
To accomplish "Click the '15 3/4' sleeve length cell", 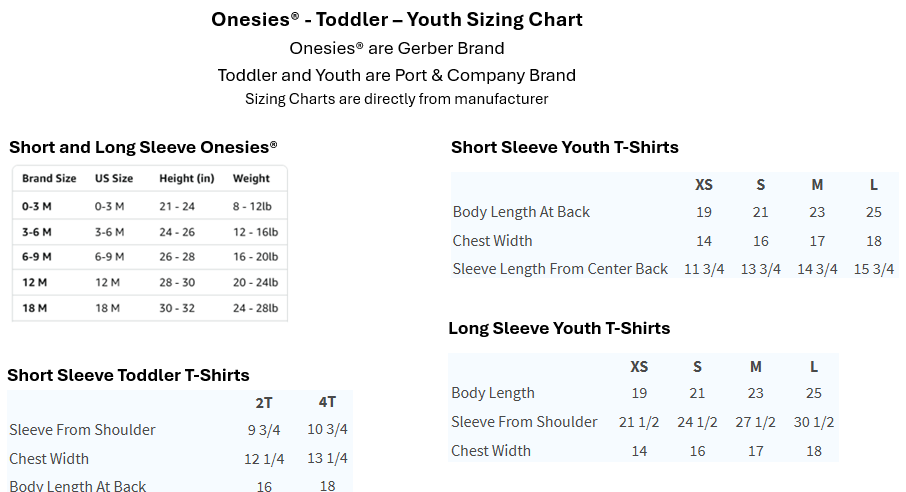I will coord(873,269).
